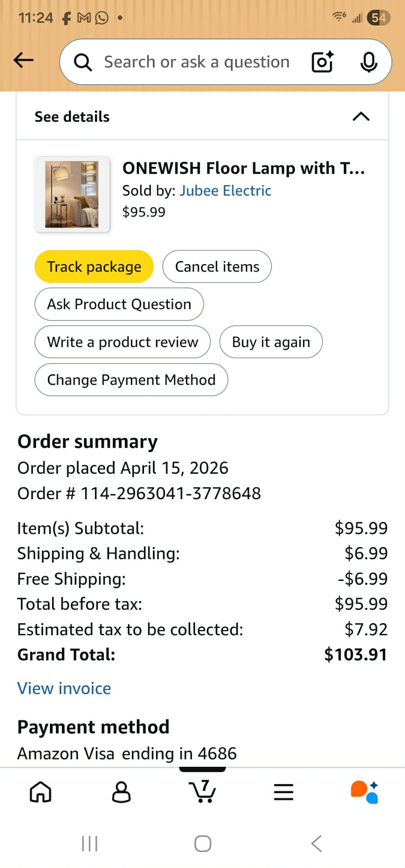
Task: Tap Track package button
Action: tap(94, 267)
